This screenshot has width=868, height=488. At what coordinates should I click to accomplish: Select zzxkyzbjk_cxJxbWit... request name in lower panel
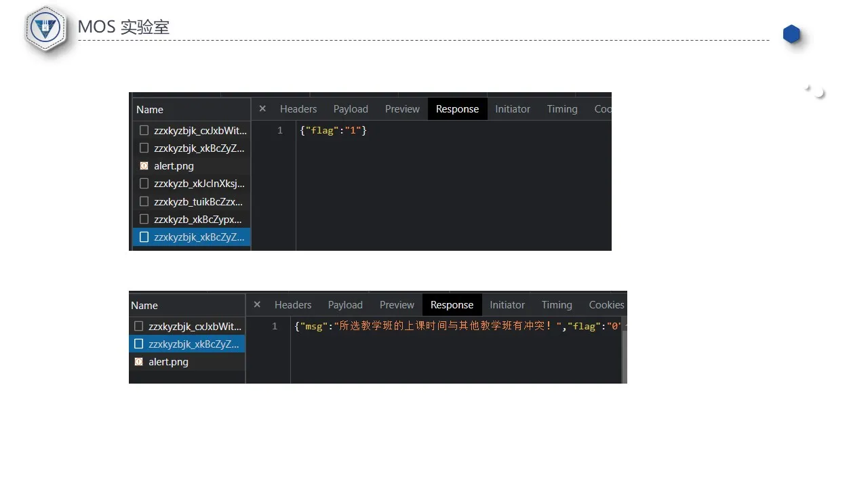195,326
